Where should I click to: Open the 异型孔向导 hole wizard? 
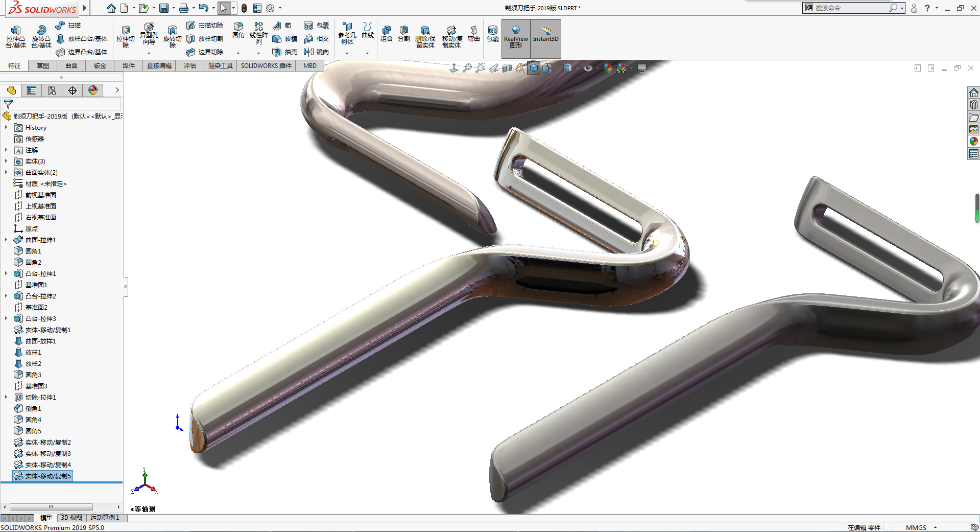click(149, 34)
